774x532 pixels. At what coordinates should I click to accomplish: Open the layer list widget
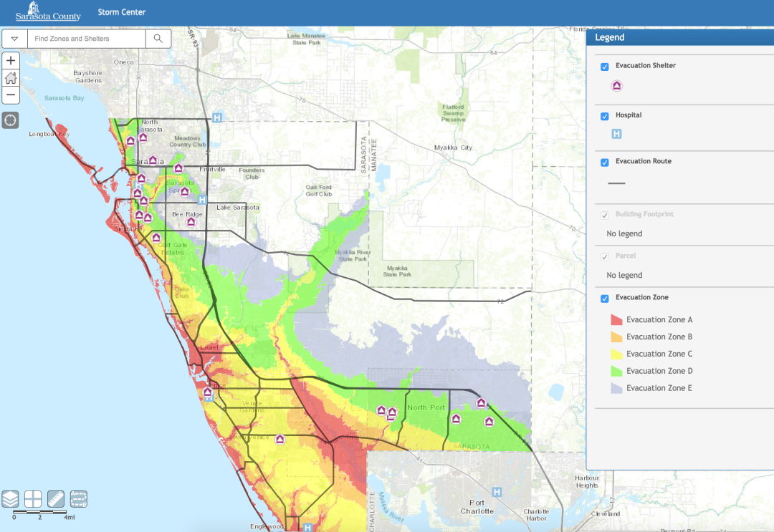[x=10, y=498]
